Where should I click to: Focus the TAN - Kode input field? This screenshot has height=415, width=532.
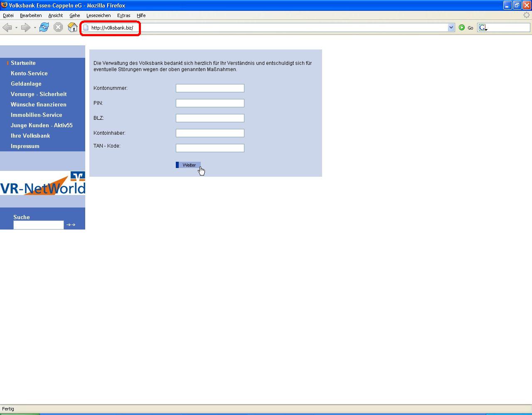[x=210, y=148]
